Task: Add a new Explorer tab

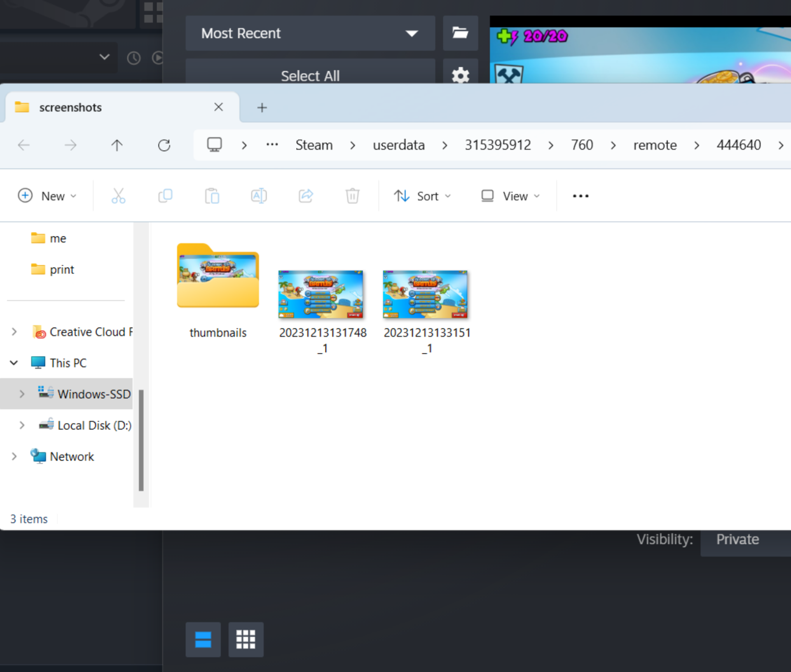Action: click(x=262, y=107)
